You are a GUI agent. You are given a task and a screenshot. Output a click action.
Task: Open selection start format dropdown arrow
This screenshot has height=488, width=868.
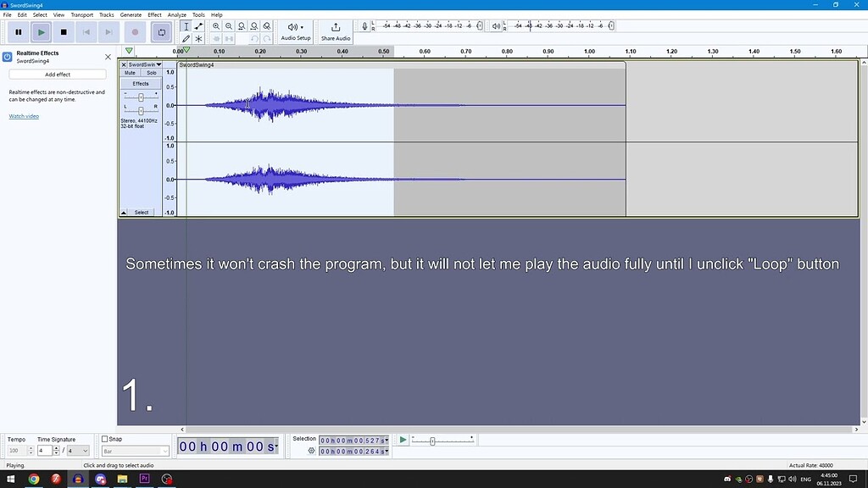click(x=387, y=441)
